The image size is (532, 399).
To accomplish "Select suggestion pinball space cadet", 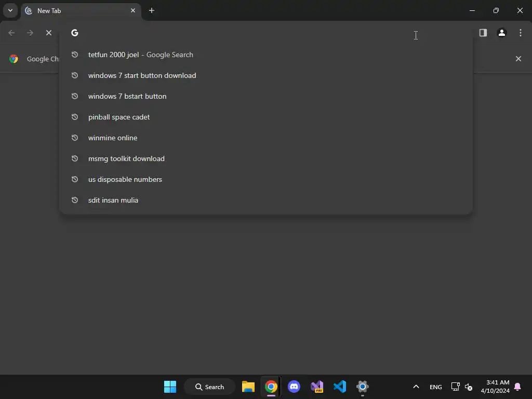I will tap(266, 117).
